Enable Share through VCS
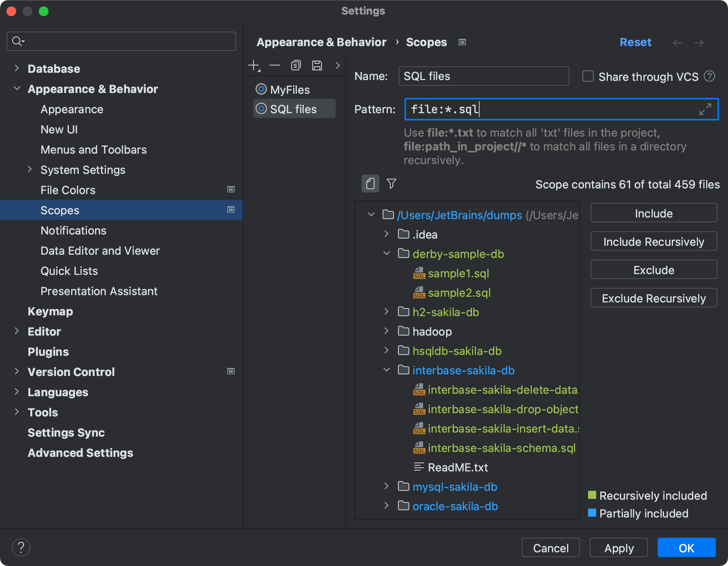This screenshot has width=728, height=566. [587, 76]
